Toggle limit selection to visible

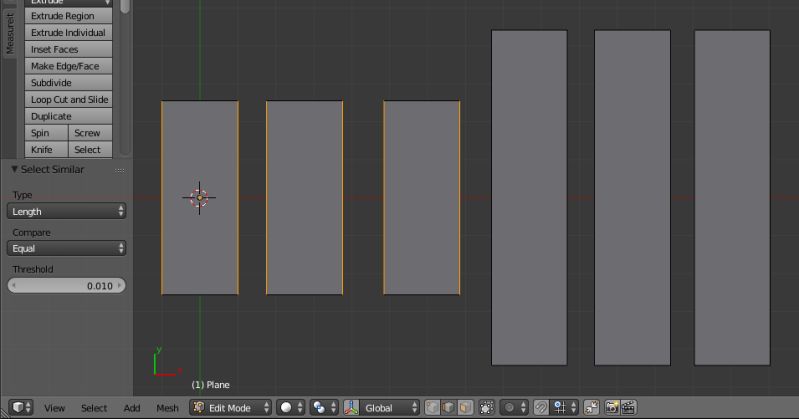487,407
